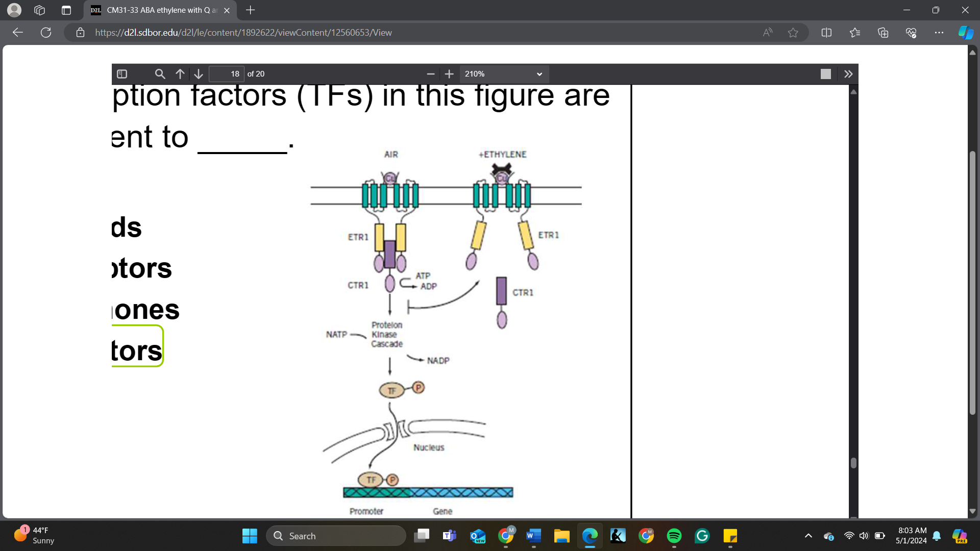Viewport: 980px width, 551px height.
Task: Click the PDF document scrollbar thumb
Action: [853, 463]
